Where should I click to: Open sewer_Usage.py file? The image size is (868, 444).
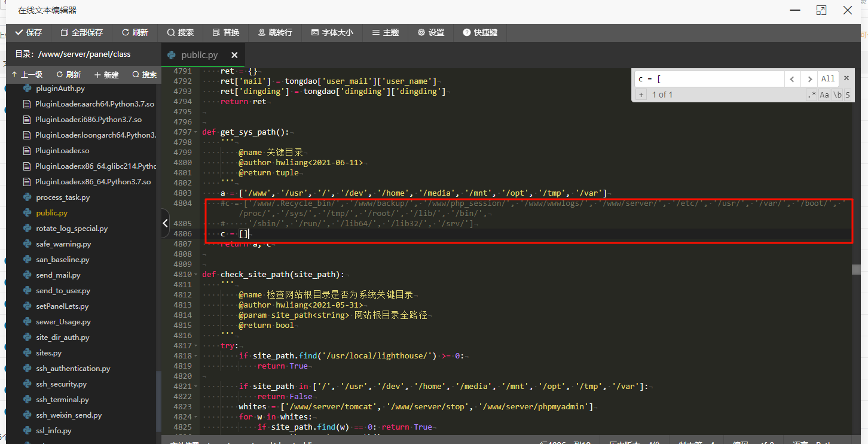[63, 322]
